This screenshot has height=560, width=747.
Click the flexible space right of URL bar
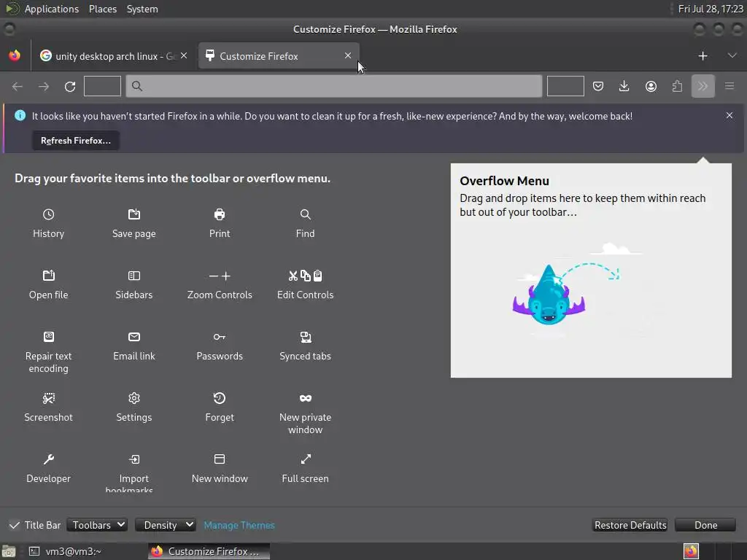[565, 86]
